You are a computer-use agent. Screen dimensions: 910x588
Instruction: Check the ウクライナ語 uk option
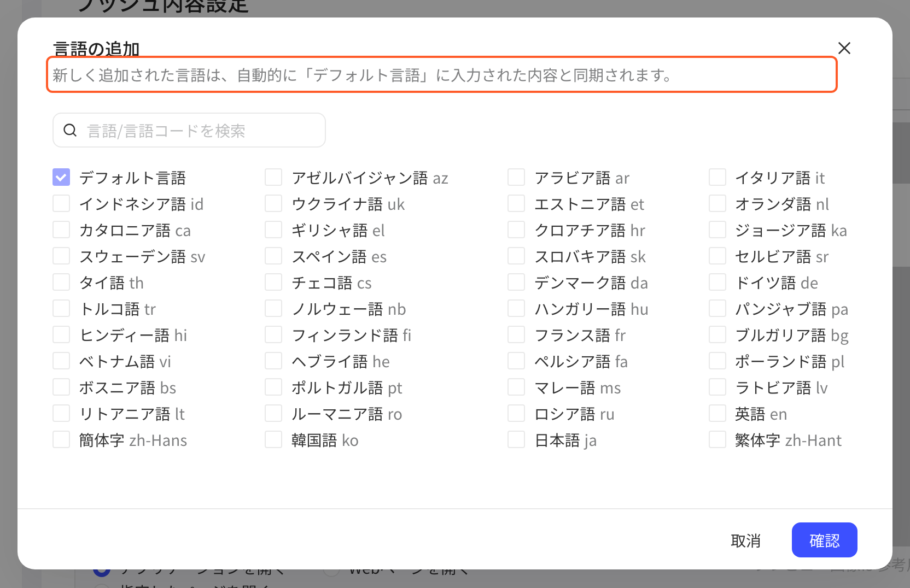coord(273,203)
